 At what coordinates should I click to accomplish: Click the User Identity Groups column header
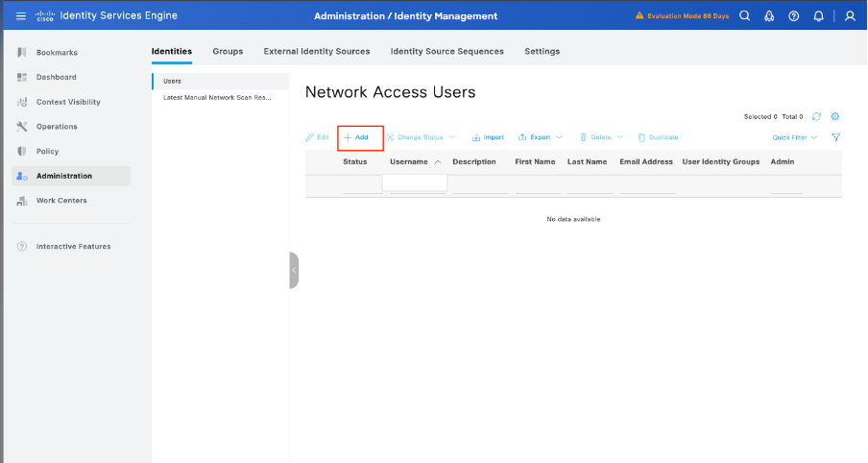pos(721,161)
